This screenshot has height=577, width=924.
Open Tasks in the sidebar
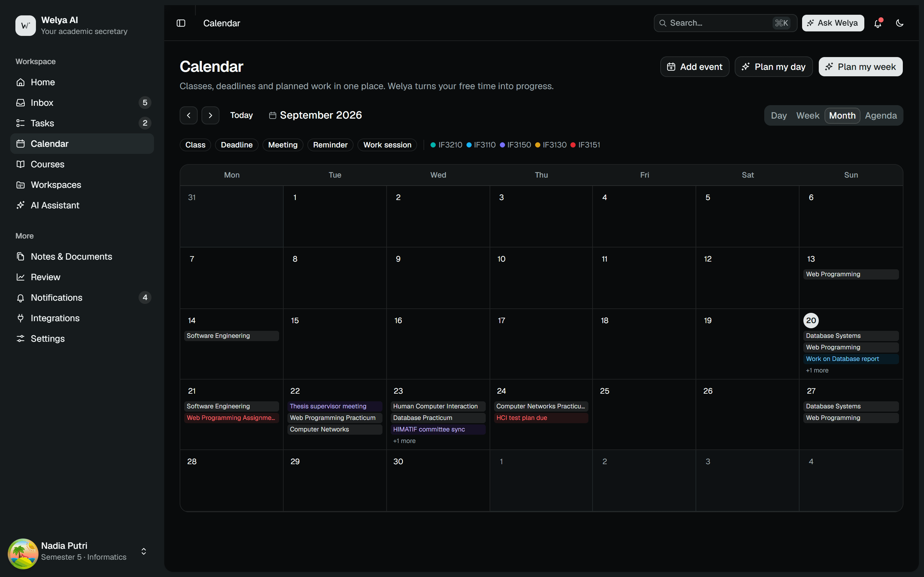point(82,123)
